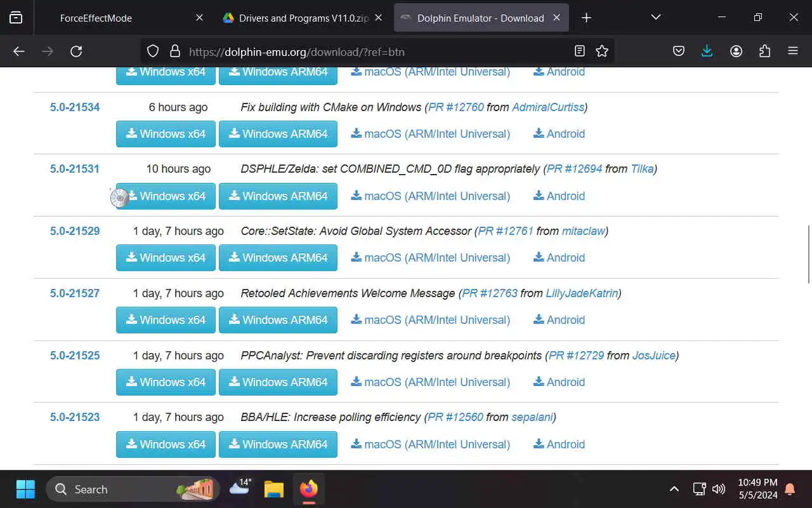Open the extensions puzzle icon
812x508 pixels.
pyautogui.click(x=764, y=51)
